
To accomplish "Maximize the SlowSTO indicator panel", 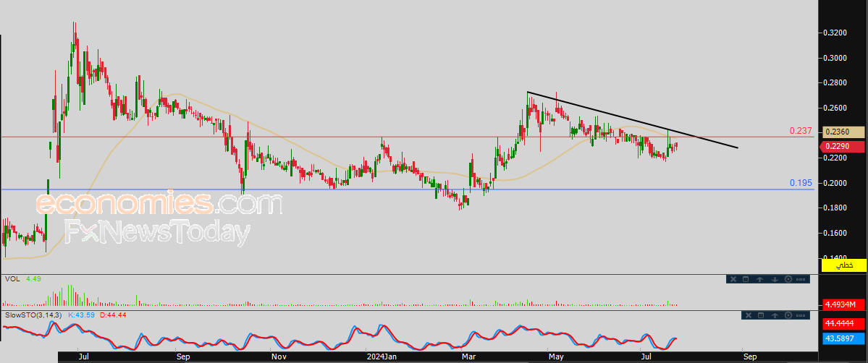I will [761, 315].
